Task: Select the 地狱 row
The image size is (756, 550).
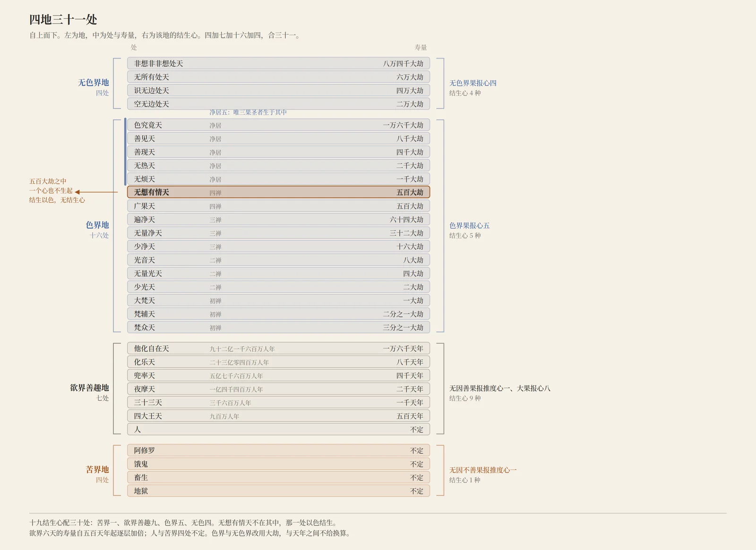Action: pyautogui.click(x=278, y=491)
